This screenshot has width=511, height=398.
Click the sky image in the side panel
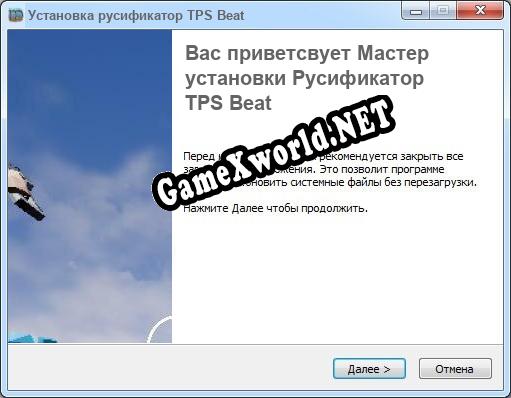click(x=90, y=186)
